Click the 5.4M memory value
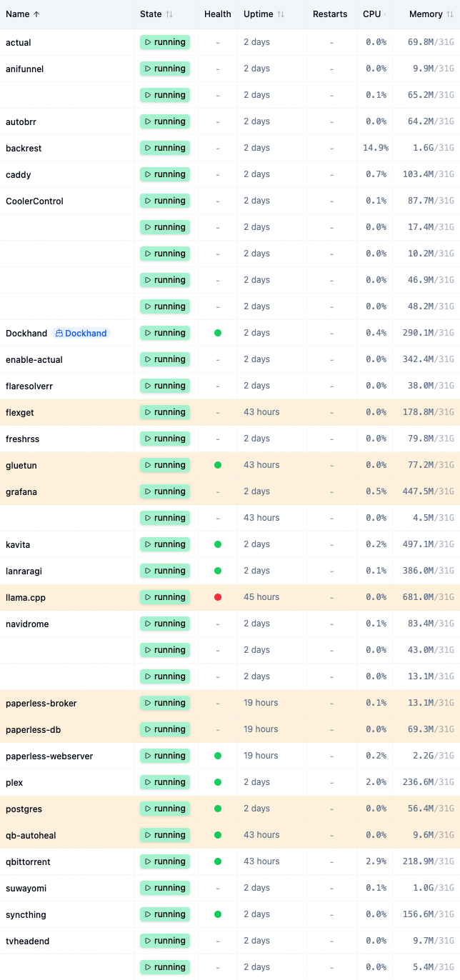 424,967
